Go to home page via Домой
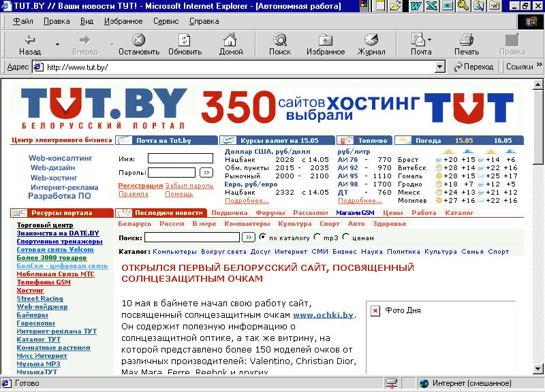Screen dimensions: 545x392 [x=230, y=44]
